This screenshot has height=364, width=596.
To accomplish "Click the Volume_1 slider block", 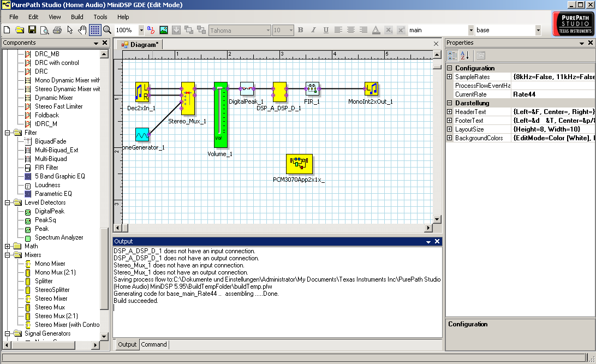I will (220, 115).
